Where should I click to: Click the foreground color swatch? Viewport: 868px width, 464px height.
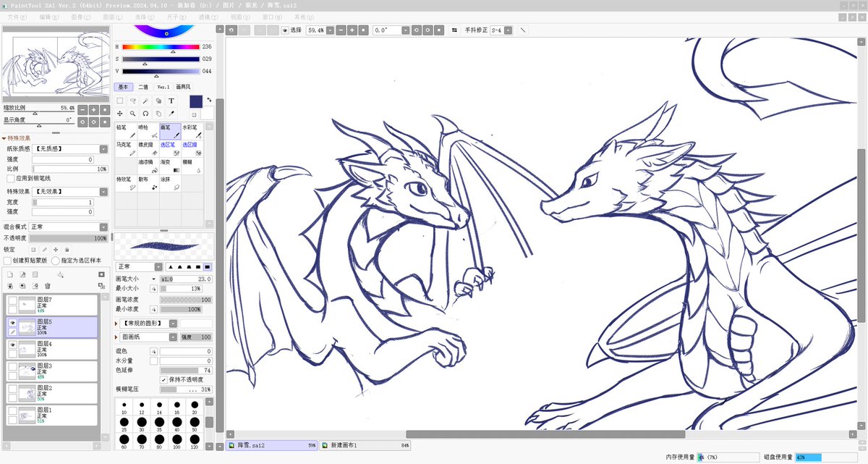coord(195,102)
